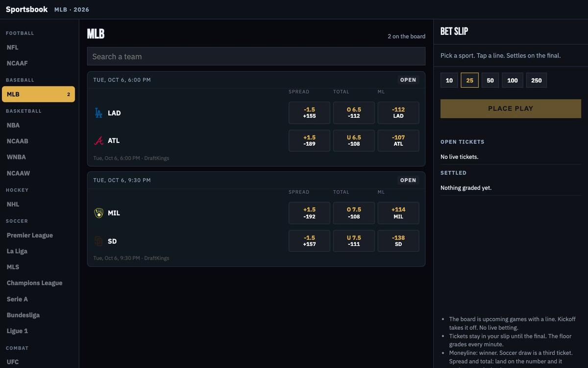Screen dimensions: 588x368
Task: Click 'TUE, OCT 6, 6:00 PM' header
Action: point(122,80)
